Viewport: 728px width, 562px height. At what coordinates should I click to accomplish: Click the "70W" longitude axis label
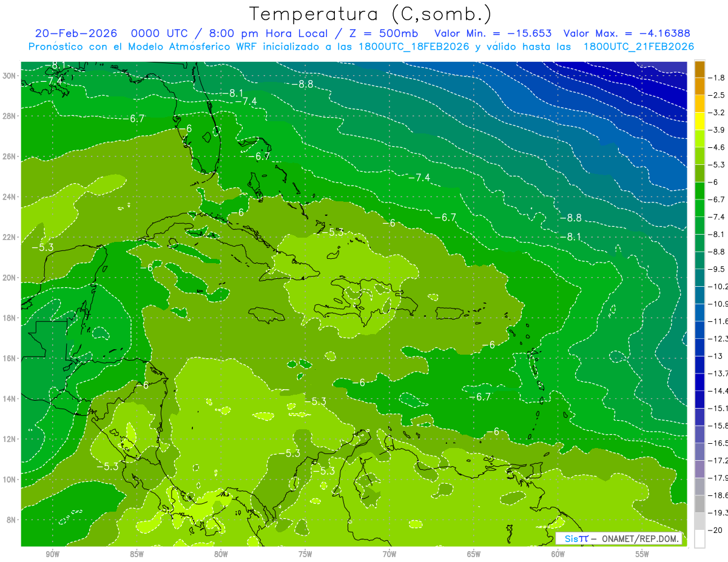coord(389,554)
